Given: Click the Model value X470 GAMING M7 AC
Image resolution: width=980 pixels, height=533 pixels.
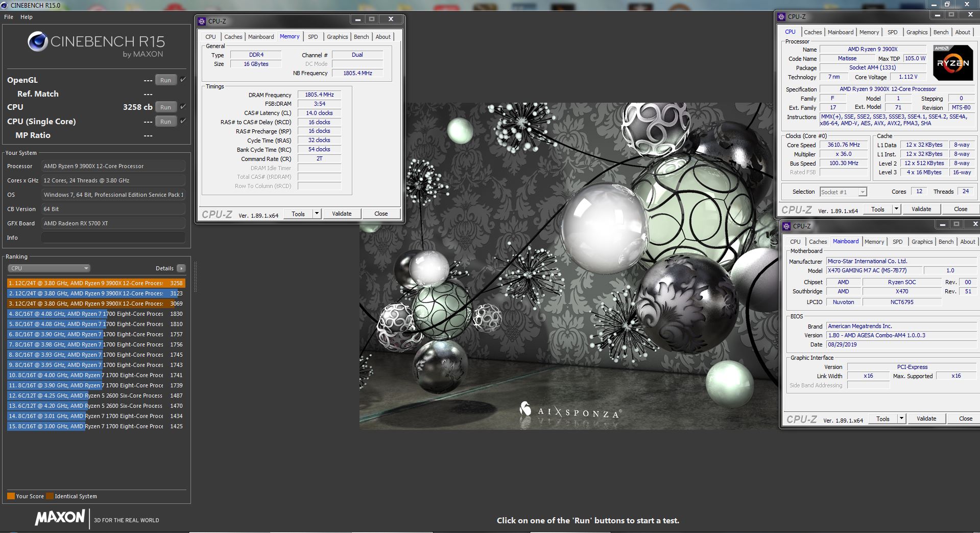Looking at the screenshot, I should [874, 270].
